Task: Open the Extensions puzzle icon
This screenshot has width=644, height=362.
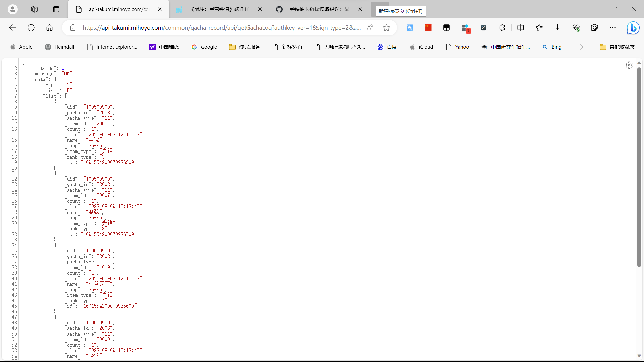Action: pos(502,28)
